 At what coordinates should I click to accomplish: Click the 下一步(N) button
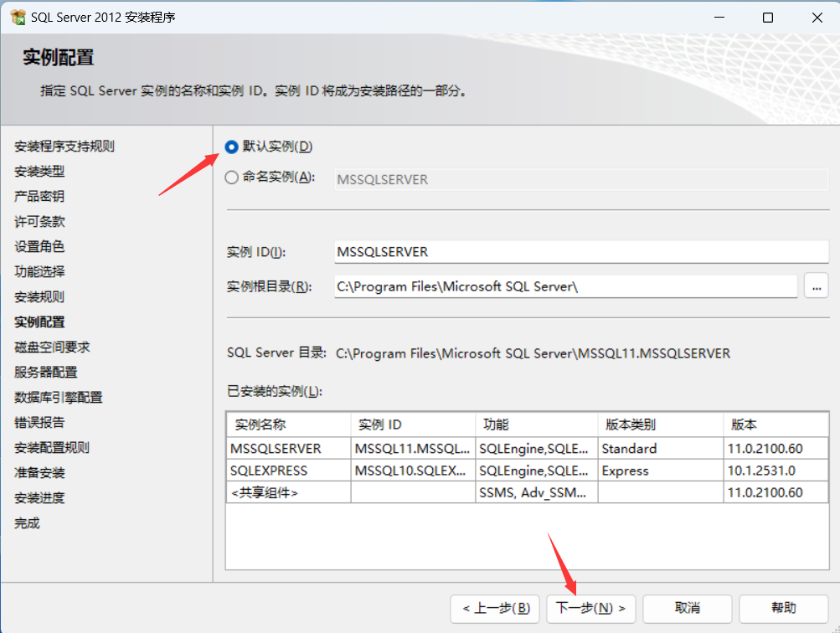pyautogui.click(x=591, y=609)
